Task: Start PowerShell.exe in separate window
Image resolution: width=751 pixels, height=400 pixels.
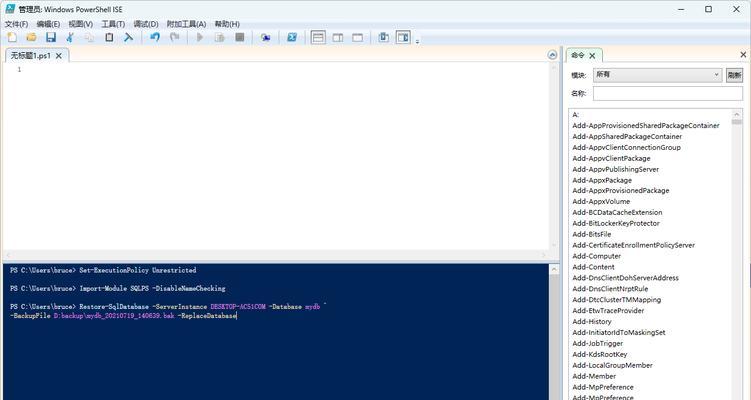Action: 292,37
